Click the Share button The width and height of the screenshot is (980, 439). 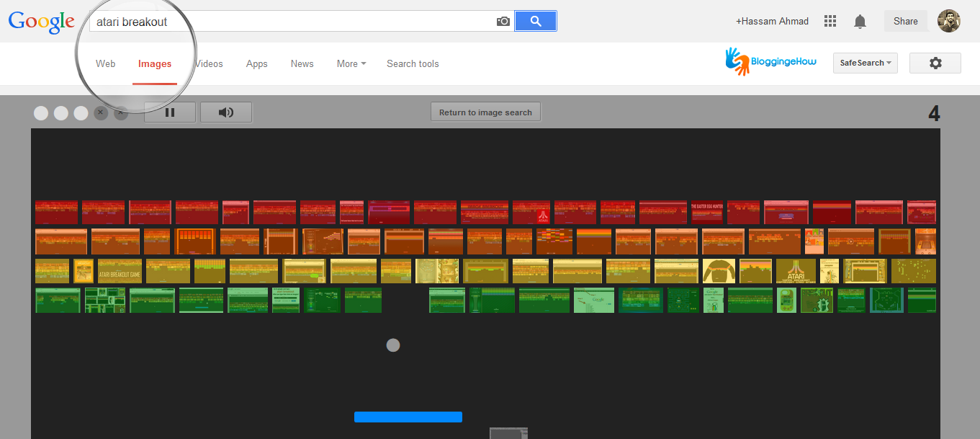[905, 21]
